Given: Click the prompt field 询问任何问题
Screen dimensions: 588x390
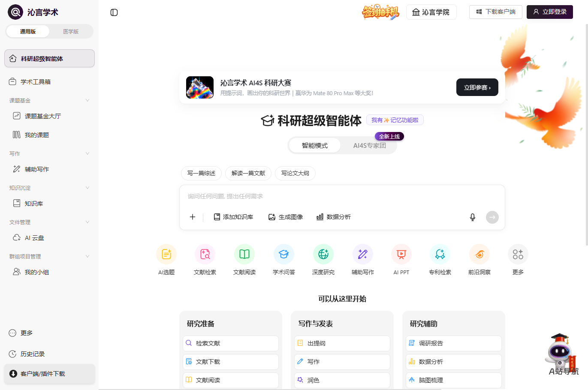Looking at the screenshot, I should pos(342,196).
